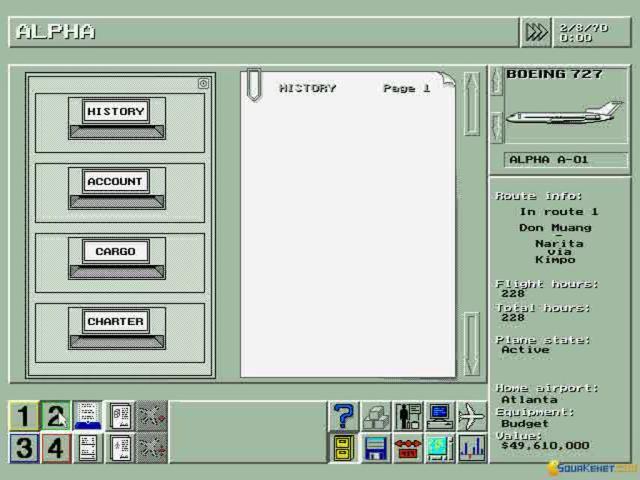This screenshot has height=480, width=640.
Task: Click the paper clip on history page
Action: coord(253,84)
